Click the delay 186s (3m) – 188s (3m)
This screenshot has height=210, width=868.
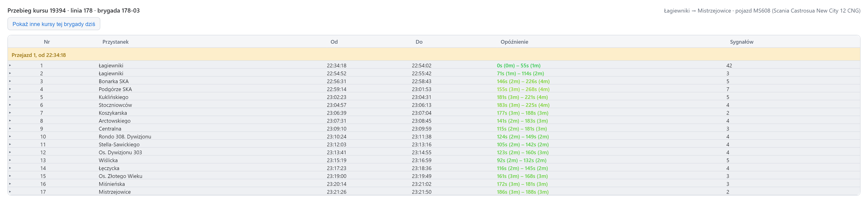coord(523,192)
